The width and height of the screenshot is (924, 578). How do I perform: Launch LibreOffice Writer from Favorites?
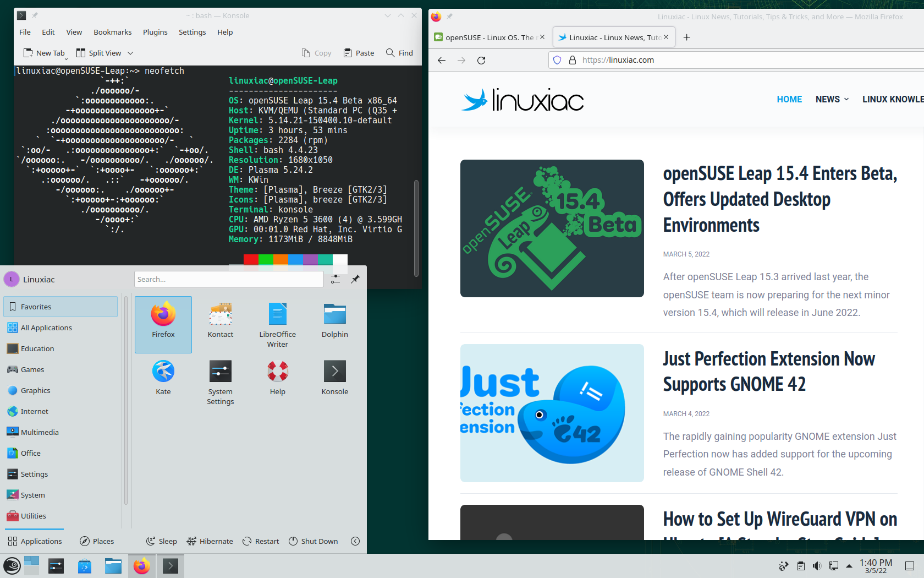pyautogui.click(x=278, y=325)
